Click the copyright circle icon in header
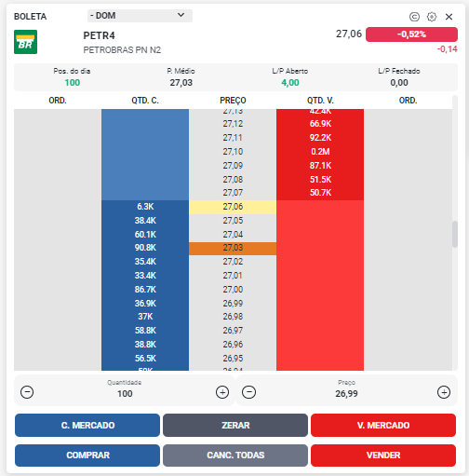Image resolution: width=469 pixels, height=476 pixels. click(x=414, y=17)
